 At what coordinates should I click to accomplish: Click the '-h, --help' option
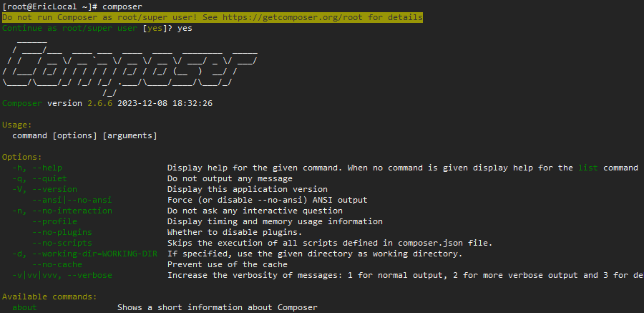(x=37, y=168)
